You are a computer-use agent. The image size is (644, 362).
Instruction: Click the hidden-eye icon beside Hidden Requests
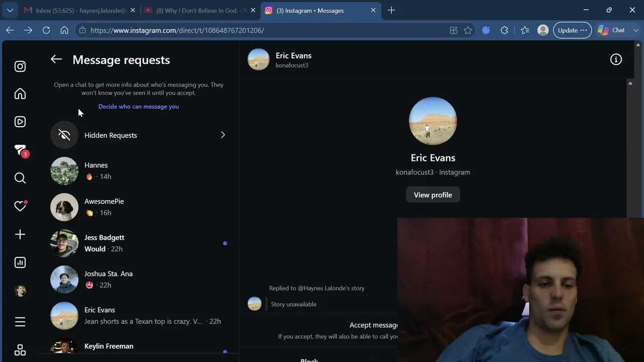(64, 135)
